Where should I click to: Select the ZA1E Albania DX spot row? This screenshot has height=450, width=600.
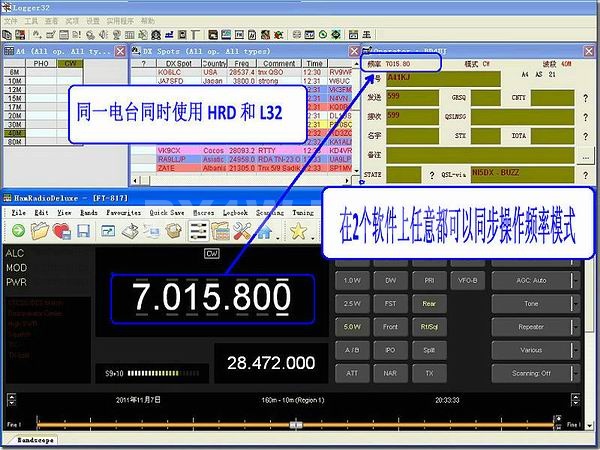tap(241, 168)
